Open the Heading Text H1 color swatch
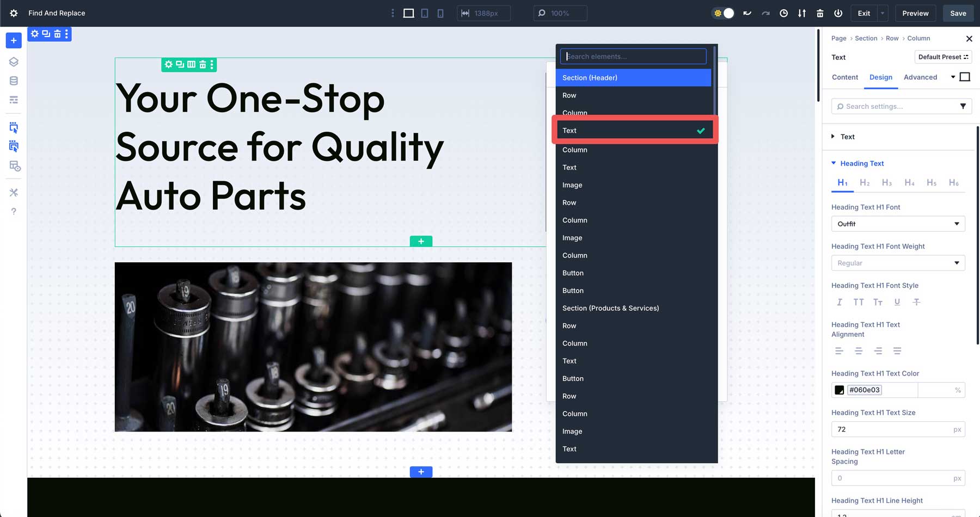This screenshot has height=517, width=980. pyautogui.click(x=839, y=390)
